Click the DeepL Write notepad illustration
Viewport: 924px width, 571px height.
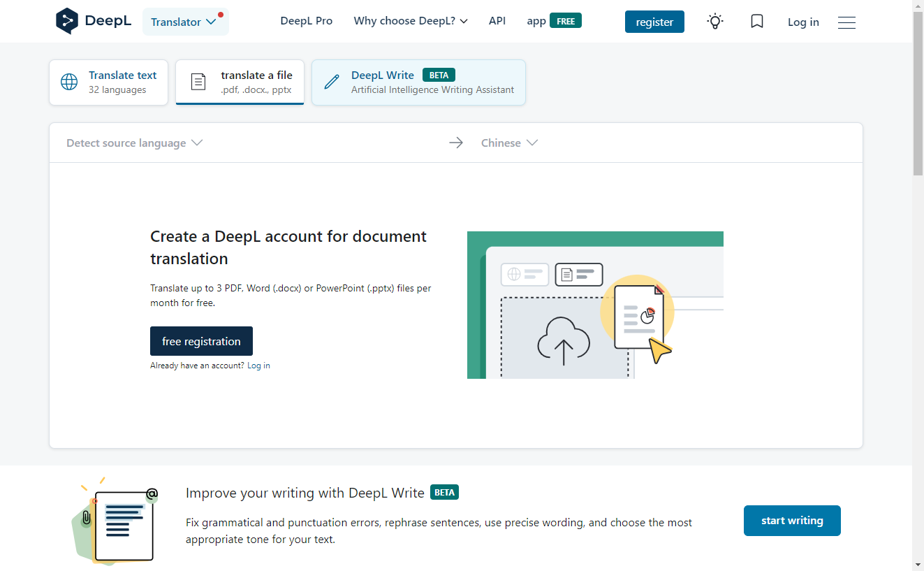point(115,521)
